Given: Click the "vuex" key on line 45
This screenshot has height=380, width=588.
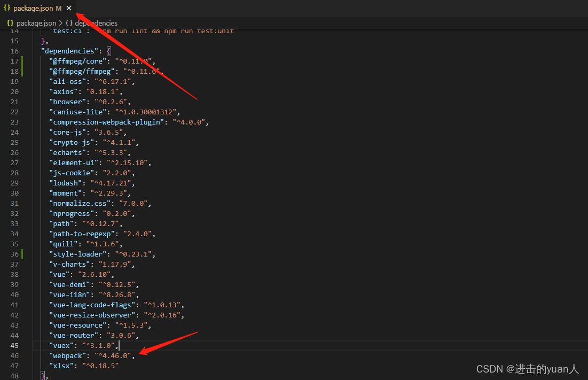Looking at the screenshot, I should tap(61, 345).
